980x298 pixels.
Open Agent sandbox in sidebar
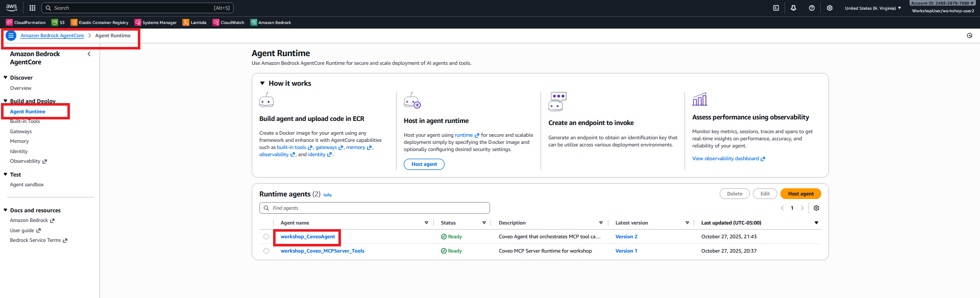27,185
